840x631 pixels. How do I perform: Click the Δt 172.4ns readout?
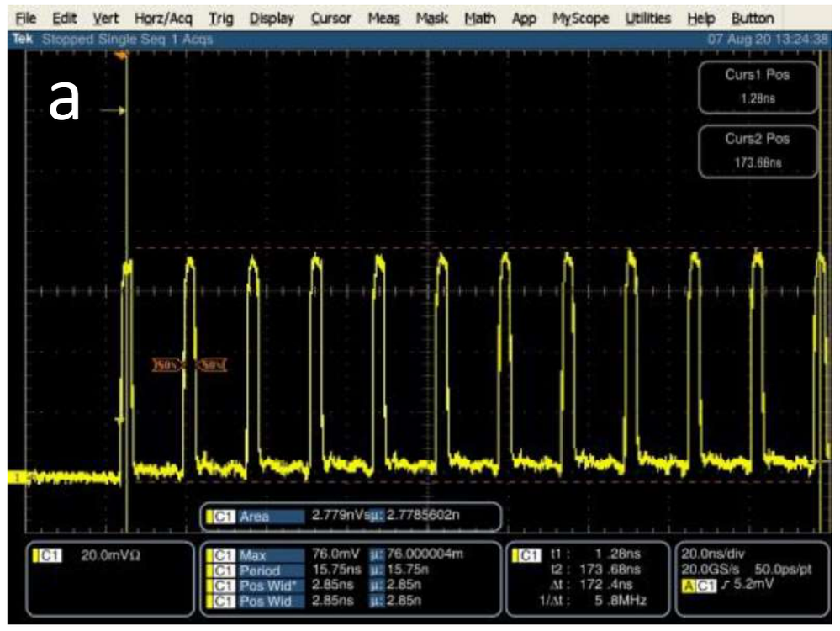click(591, 585)
